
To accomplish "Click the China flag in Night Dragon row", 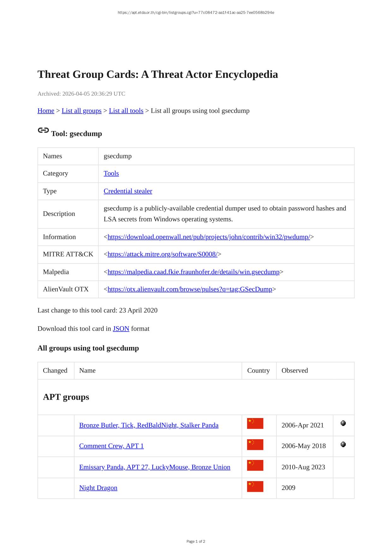I will (x=255, y=486).
